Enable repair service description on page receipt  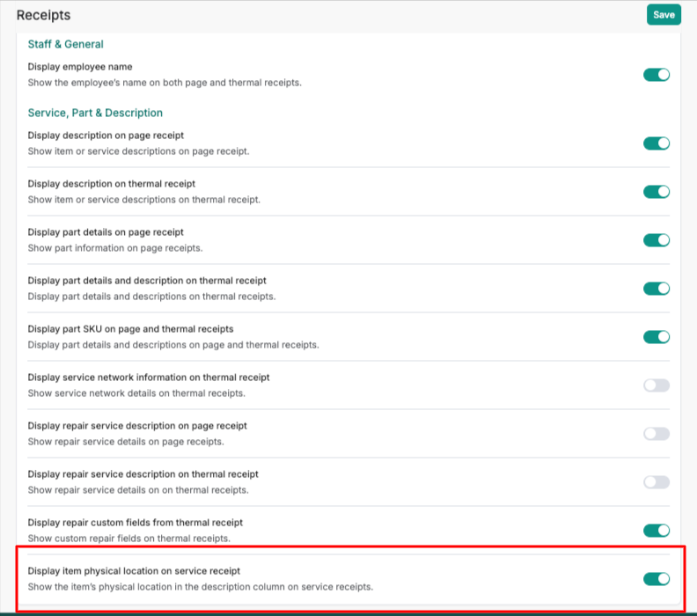tap(657, 434)
